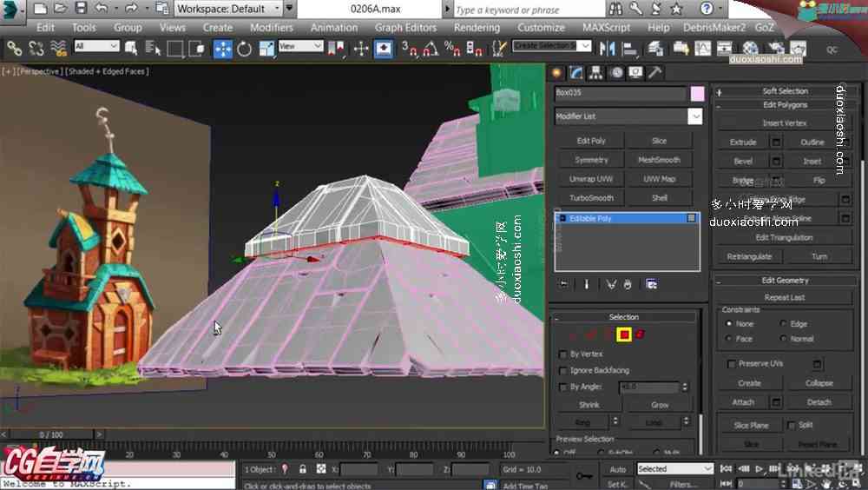The width and height of the screenshot is (868, 490).
Task: Select the Face constraint radio button
Action: [x=728, y=338]
